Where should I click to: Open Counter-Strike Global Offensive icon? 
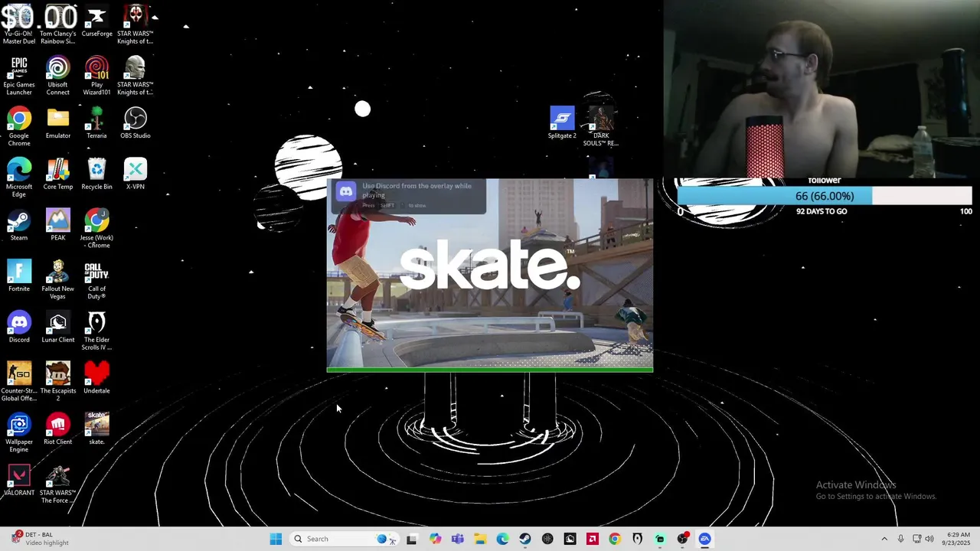19,382
